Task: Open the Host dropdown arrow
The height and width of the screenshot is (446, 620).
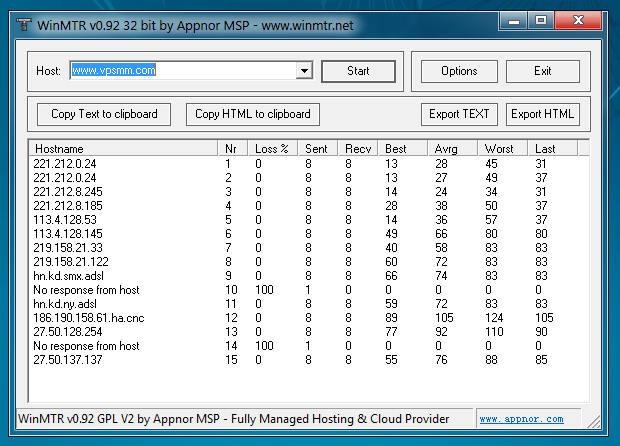Action: (304, 72)
